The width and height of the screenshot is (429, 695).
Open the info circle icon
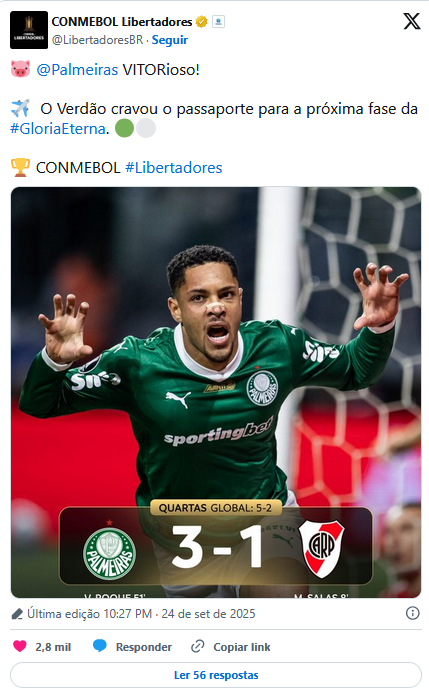pos(412,613)
